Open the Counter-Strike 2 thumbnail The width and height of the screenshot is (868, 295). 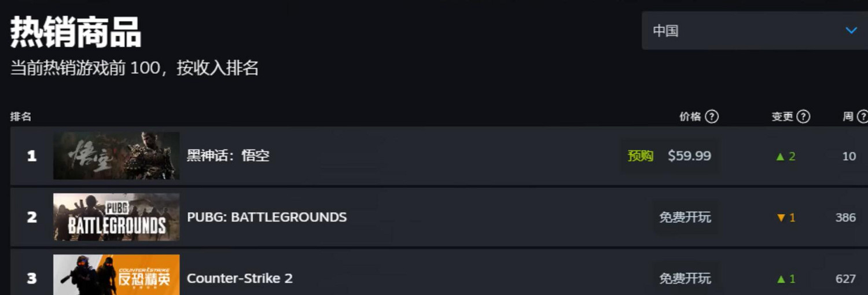point(116,276)
